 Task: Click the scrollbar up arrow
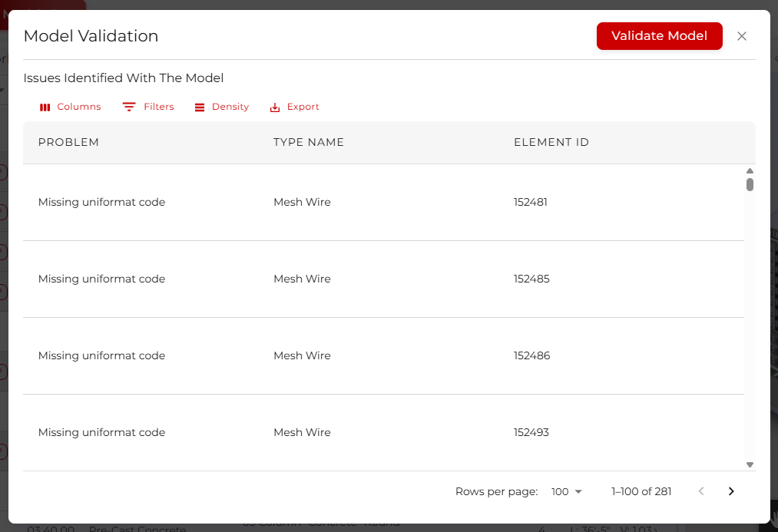750,170
